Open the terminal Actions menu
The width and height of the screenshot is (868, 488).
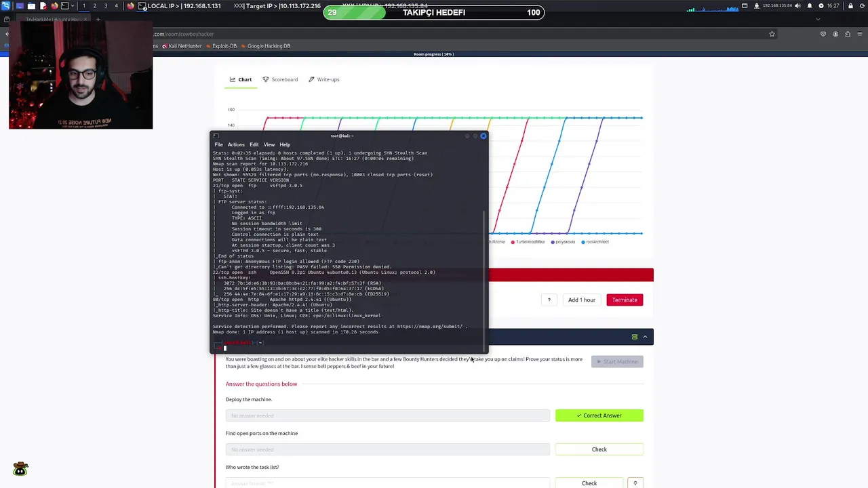[x=236, y=144]
